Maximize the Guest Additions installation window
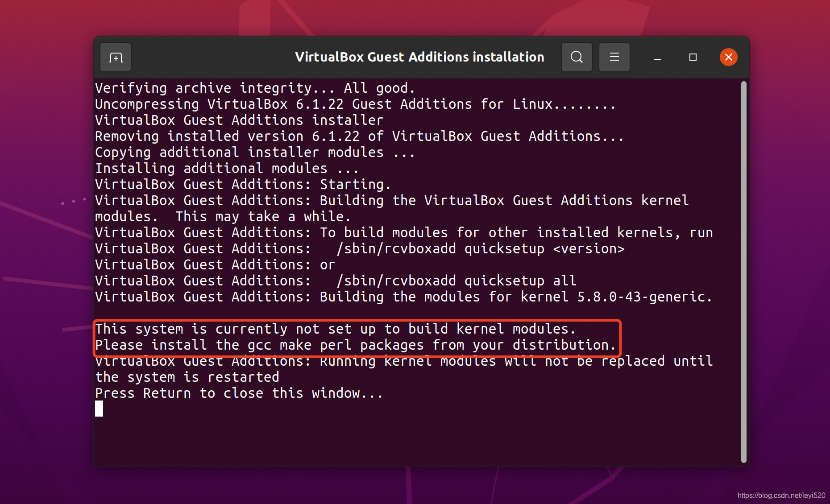 [693, 57]
